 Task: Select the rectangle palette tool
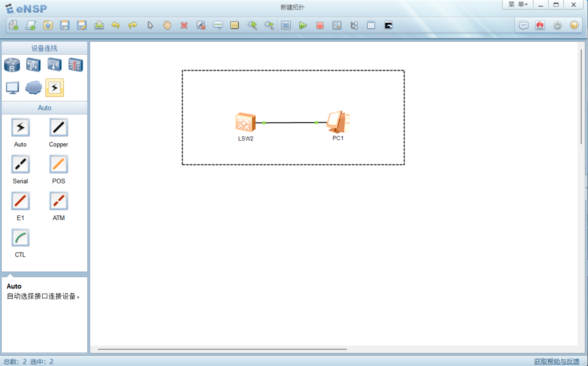(234, 25)
